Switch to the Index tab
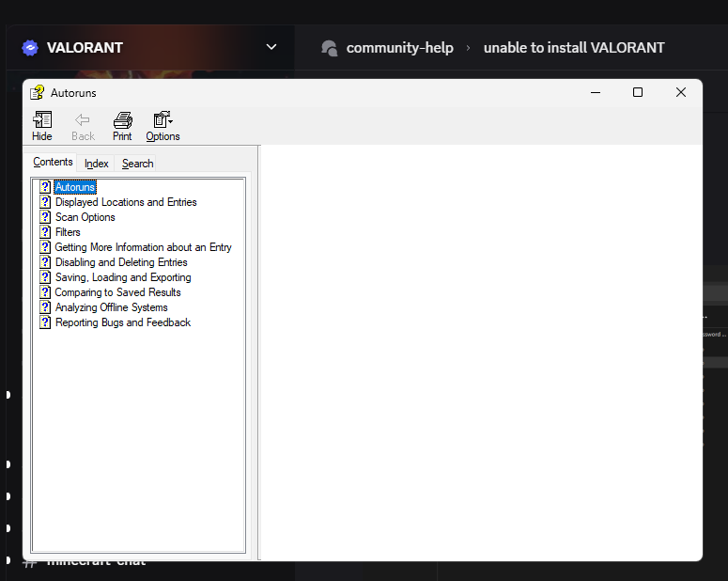The image size is (728, 581). click(x=96, y=164)
